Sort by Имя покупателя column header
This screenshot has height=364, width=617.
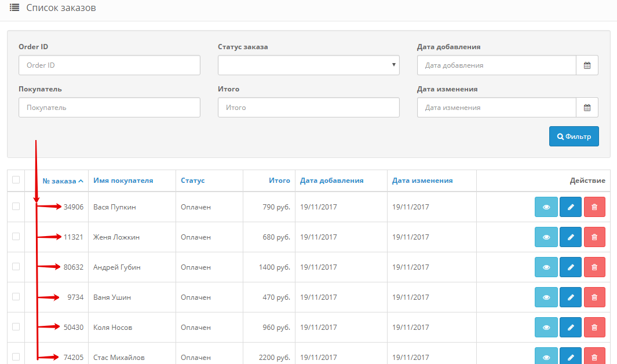pos(123,181)
